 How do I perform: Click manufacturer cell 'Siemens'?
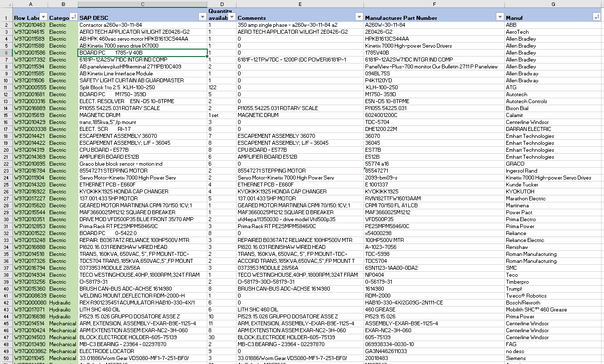pos(553,358)
